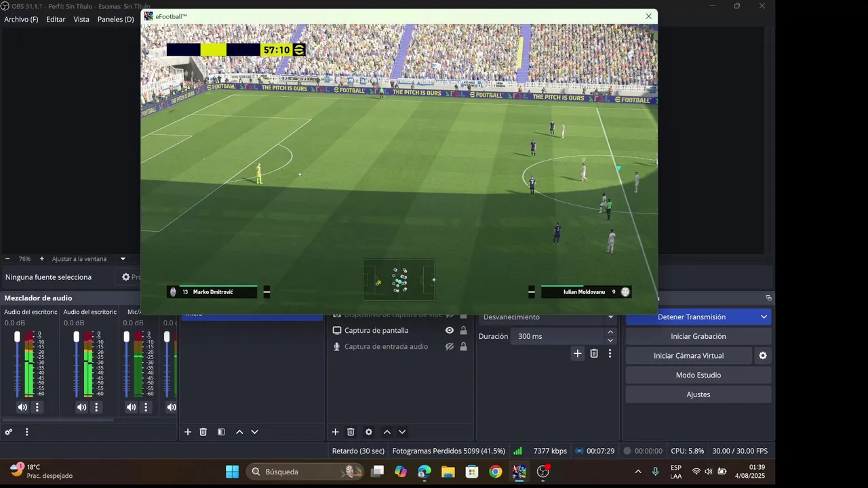Delete the selected scene with trash icon
This screenshot has width=868, height=488.
coord(203,432)
